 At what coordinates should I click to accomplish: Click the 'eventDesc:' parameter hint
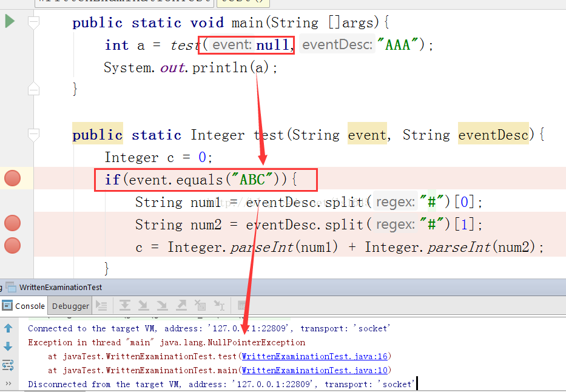click(x=337, y=45)
